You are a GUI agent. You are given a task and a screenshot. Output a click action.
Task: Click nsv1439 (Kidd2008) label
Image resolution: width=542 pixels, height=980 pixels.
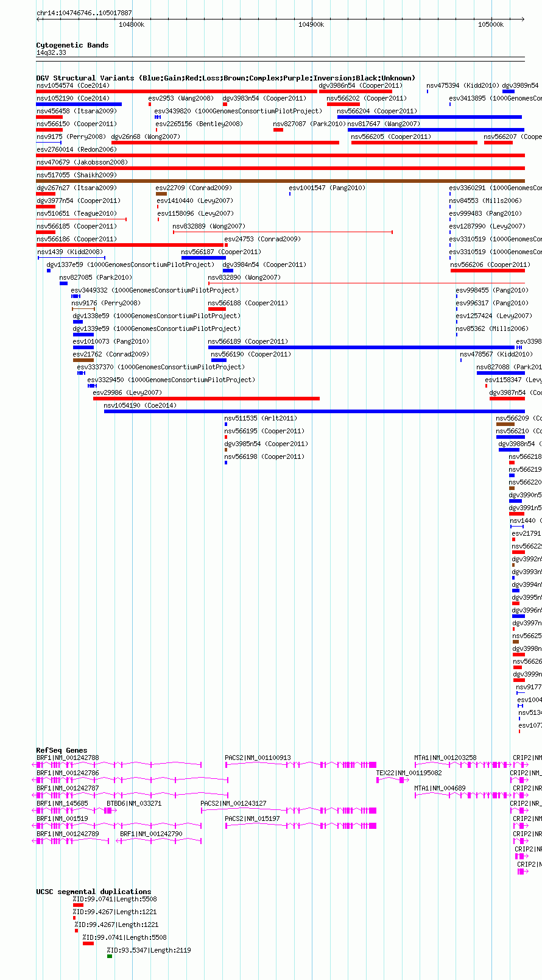[x=70, y=252]
